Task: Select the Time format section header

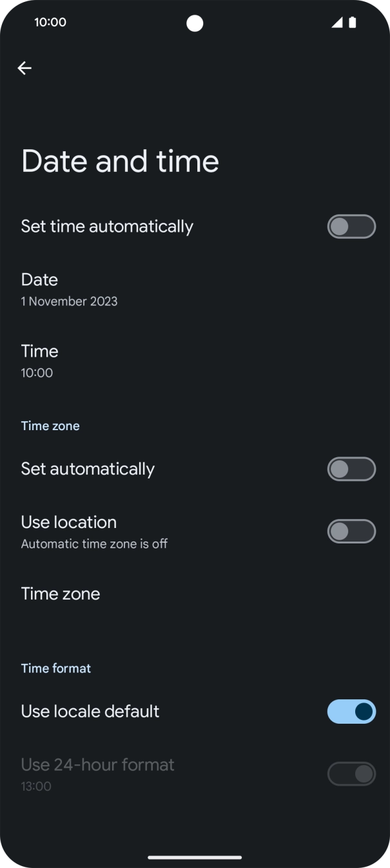Action: 55,668
